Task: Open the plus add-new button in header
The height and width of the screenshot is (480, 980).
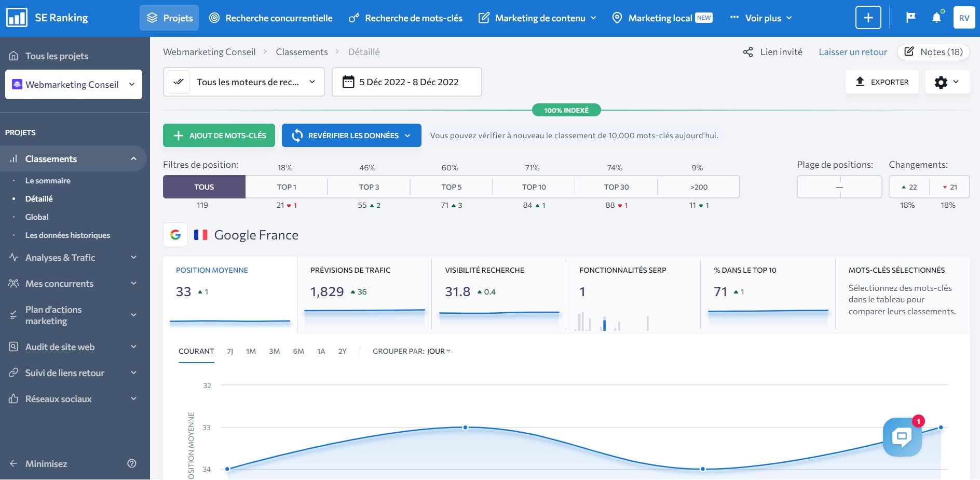Action: (868, 18)
